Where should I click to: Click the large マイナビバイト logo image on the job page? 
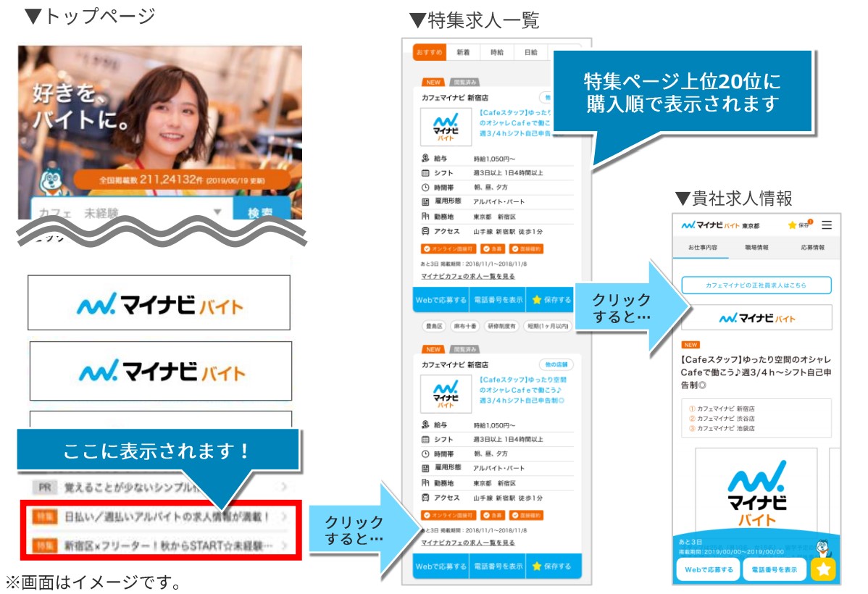[756, 491]
